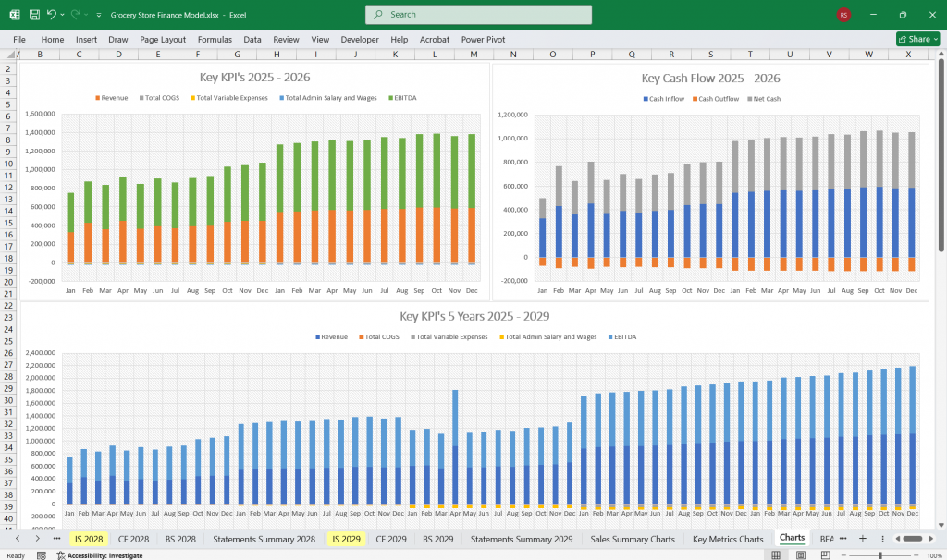Screen dimensions: 947x560
Task: Add a new worksheet with the plus icon
Action: pos(863,539)
